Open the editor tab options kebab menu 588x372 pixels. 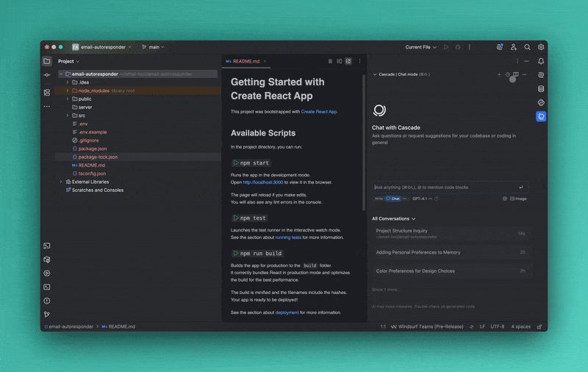(x=359, y=61)
